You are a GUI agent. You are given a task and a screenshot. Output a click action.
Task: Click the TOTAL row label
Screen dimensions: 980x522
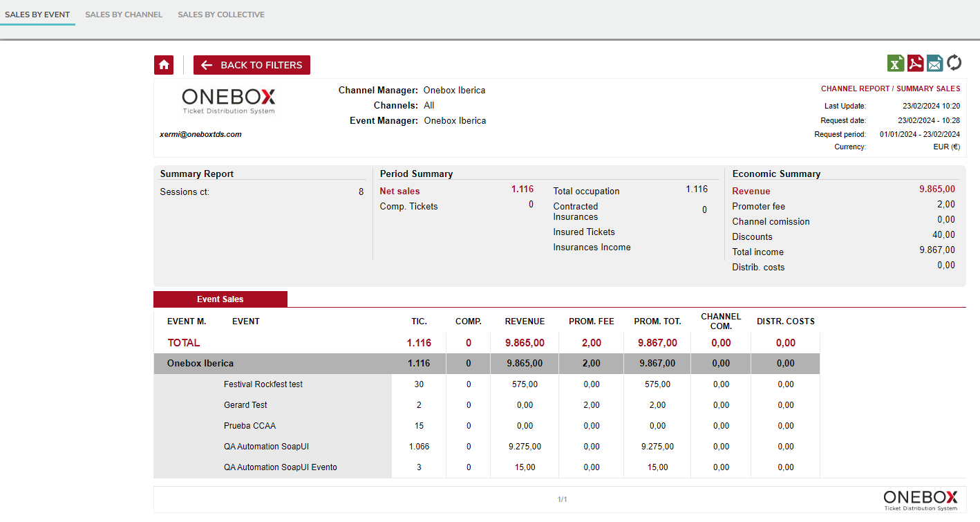[184, 343]
